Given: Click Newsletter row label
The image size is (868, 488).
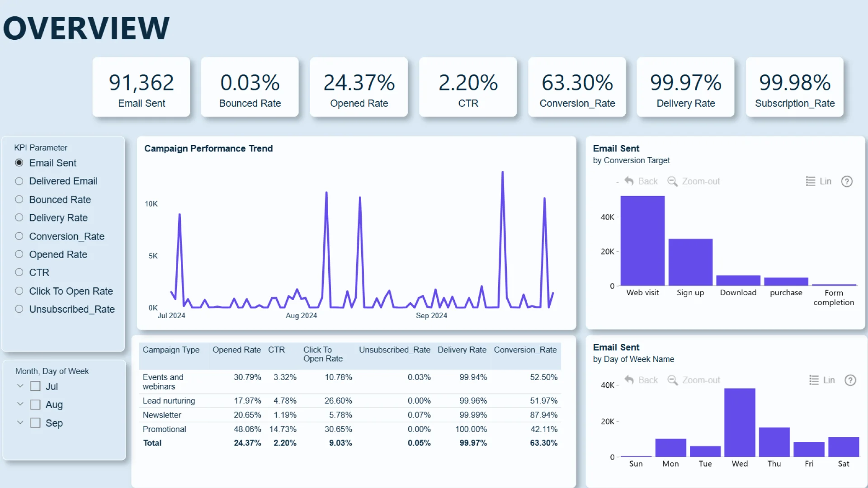Looking at the screenshot, I should point(162,415).
